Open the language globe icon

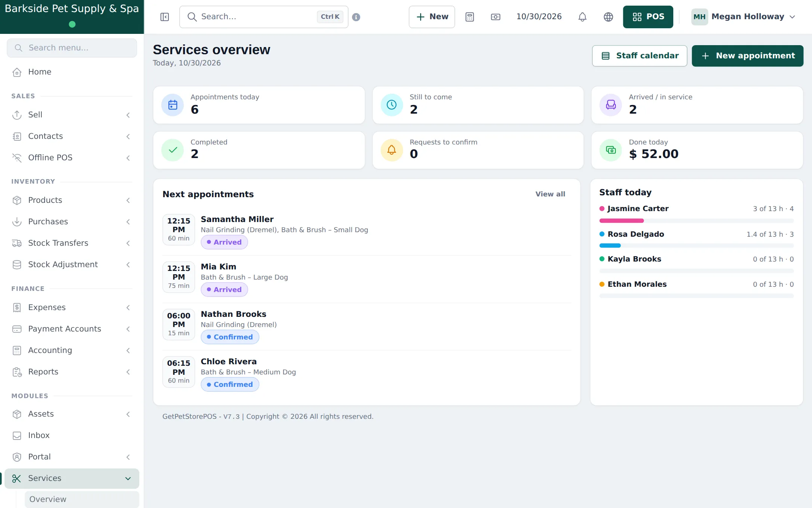pos(608,17)
